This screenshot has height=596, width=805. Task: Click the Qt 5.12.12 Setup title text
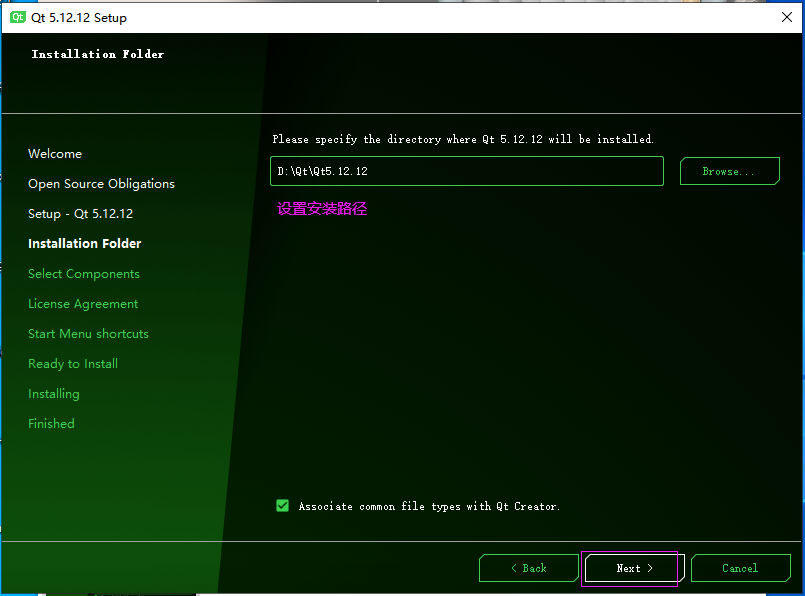(x=79, y=17)
